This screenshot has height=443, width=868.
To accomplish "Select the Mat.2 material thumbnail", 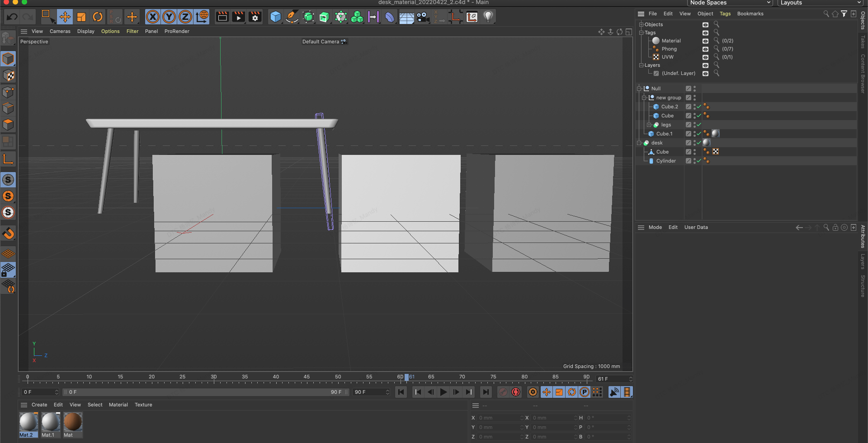I will click(x=28, y=424).
